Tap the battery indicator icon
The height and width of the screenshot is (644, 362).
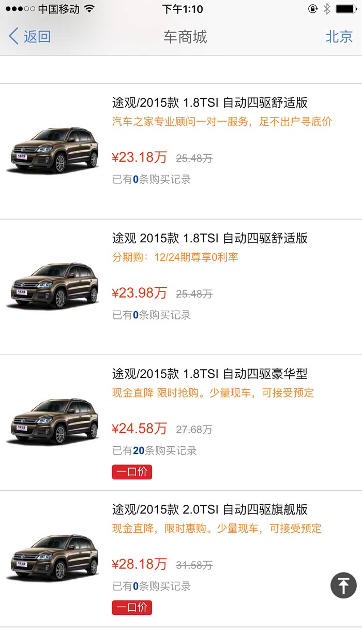(345, 9)
